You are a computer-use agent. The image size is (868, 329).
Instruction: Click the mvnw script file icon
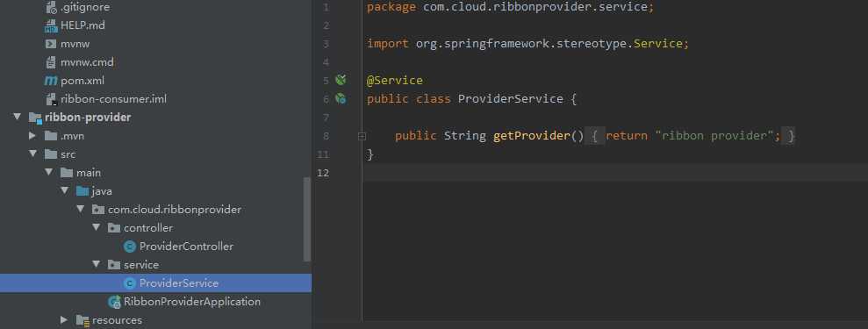pos(51,44)
